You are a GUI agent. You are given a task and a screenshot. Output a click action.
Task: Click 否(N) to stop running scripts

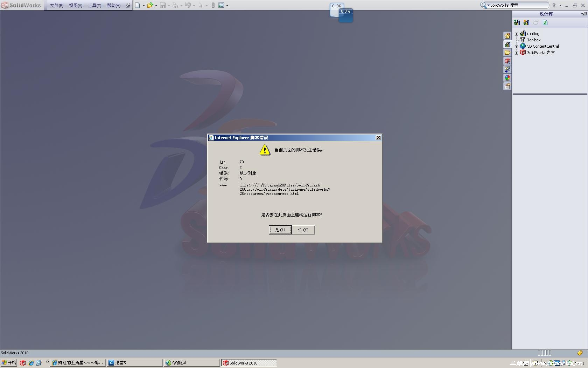pos(303,230)
